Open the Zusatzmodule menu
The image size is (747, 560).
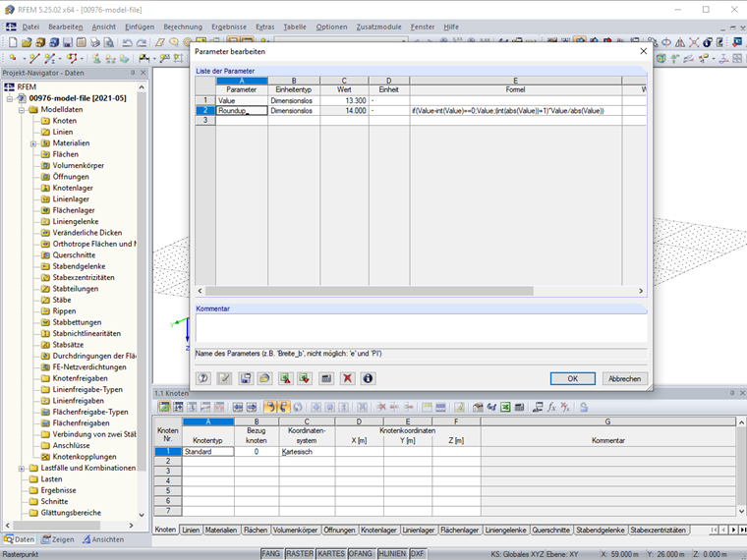tap(378, 27)
